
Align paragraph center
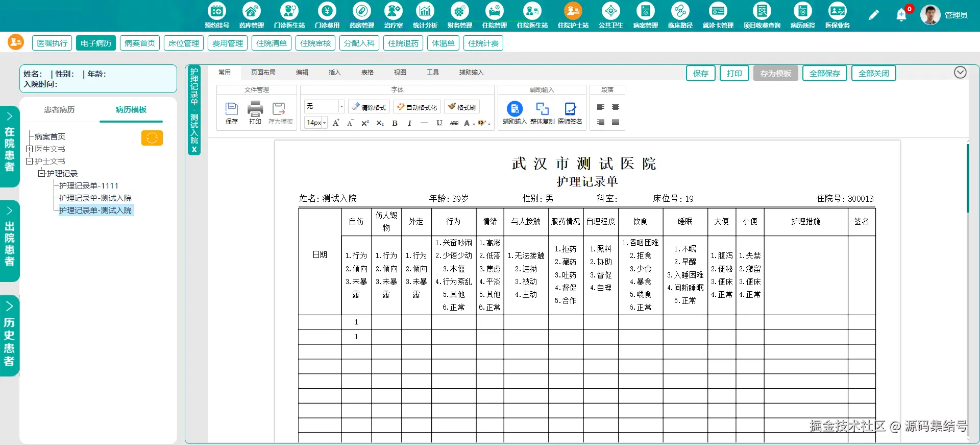point(616,107)
